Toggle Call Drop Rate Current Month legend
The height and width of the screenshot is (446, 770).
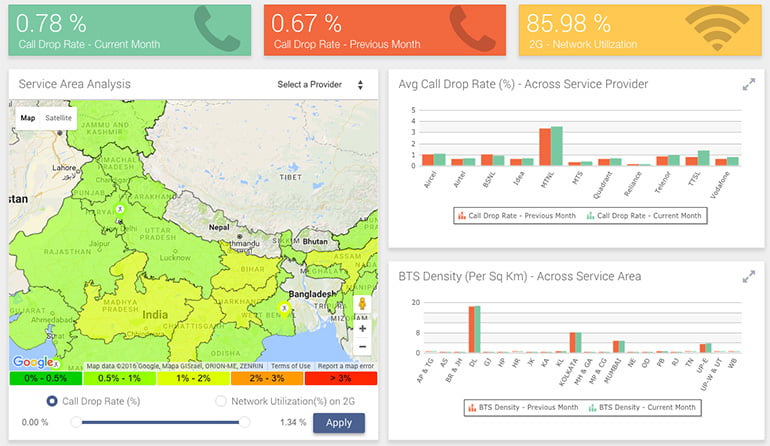[644, 216]
